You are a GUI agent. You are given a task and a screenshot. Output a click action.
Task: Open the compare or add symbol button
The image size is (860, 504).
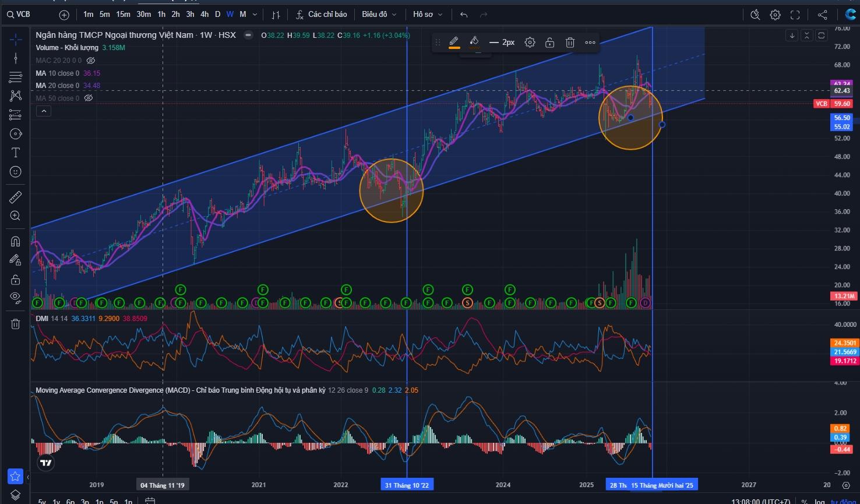64,15
